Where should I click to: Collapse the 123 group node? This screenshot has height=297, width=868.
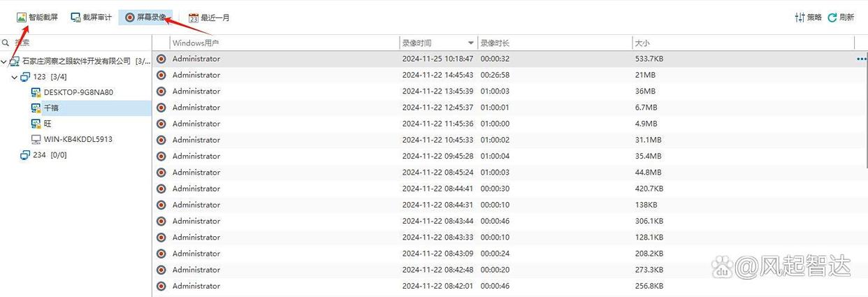pos(14,77)
